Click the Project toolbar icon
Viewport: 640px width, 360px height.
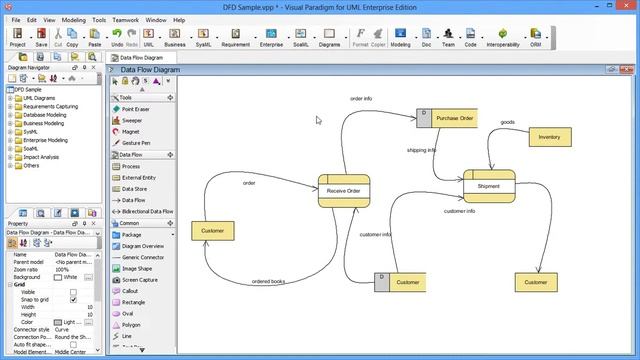point(18,37)
